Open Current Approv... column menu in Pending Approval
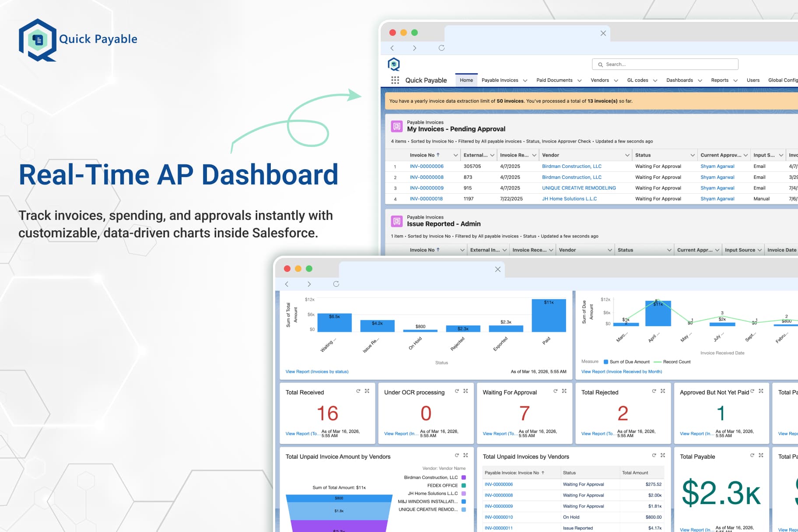This screenshot has height=532, width=798. click(x=745, y=155)
